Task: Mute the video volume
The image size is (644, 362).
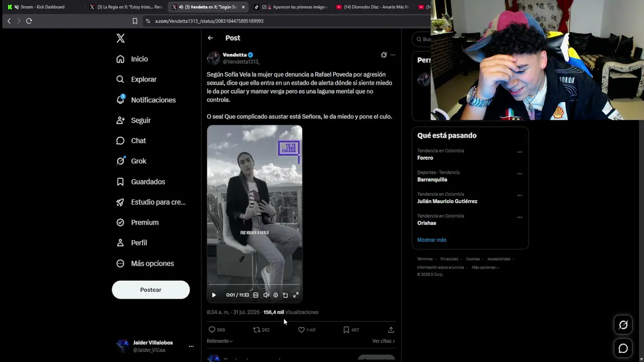Action: (x=266, y=295)
